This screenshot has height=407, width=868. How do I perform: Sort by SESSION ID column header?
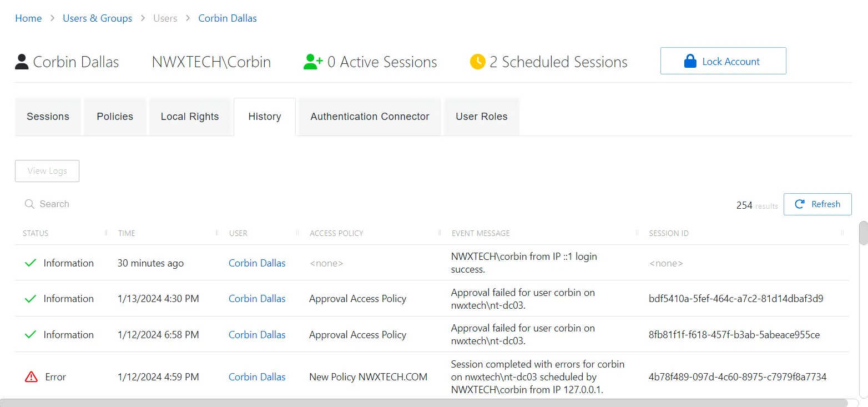[x=669, y=233]
